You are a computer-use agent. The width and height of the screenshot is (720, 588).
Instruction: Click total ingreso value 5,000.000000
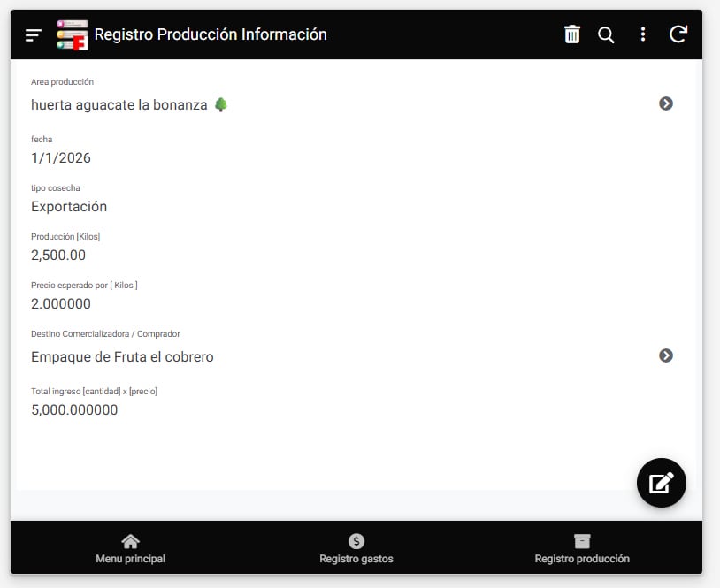click(74, 410)
